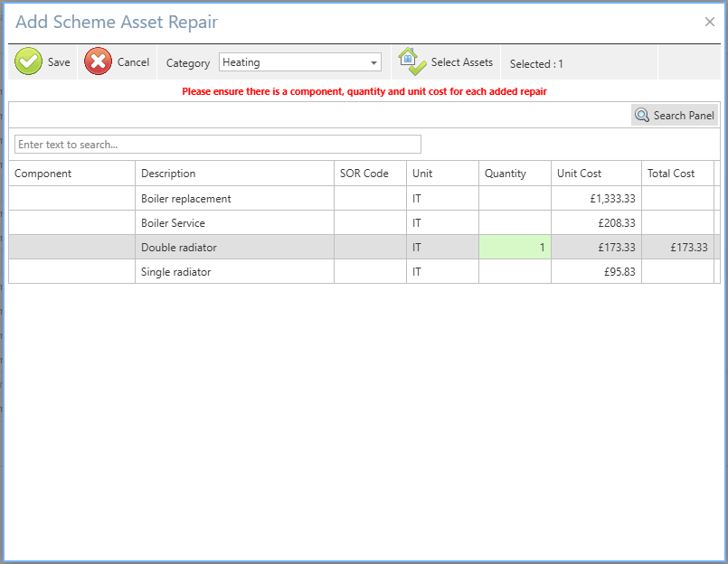Click the green Save checkmark icon
Image resolution: width=728 pixels, height=564 pixels.
tap(29, 62)
